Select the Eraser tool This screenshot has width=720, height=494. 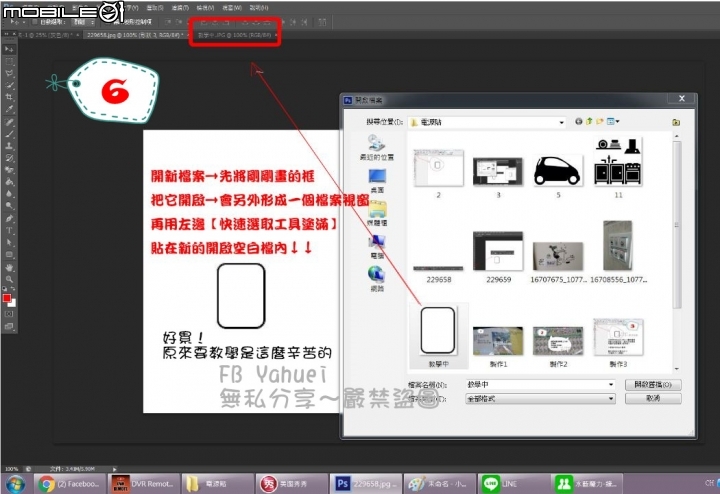pyautogui.click(x=9, y=170)
